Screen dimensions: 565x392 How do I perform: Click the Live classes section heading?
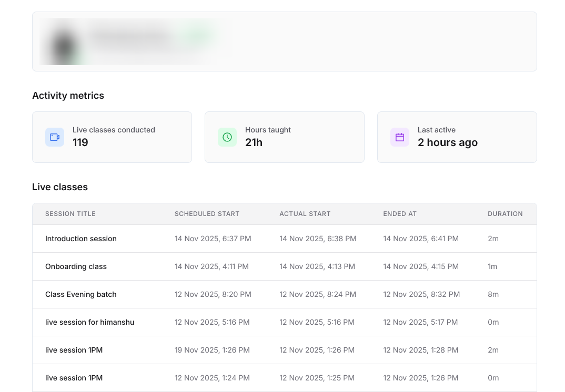point(60,187)
